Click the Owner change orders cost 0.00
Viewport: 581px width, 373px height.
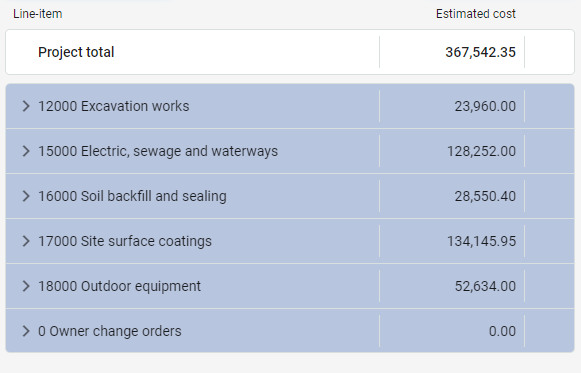click(x=502, y=331)
